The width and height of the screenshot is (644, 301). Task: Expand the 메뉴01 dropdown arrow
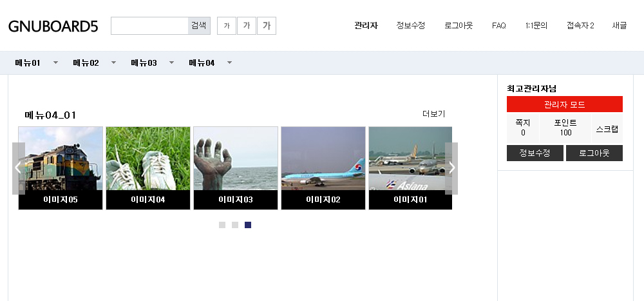(55, 63)
